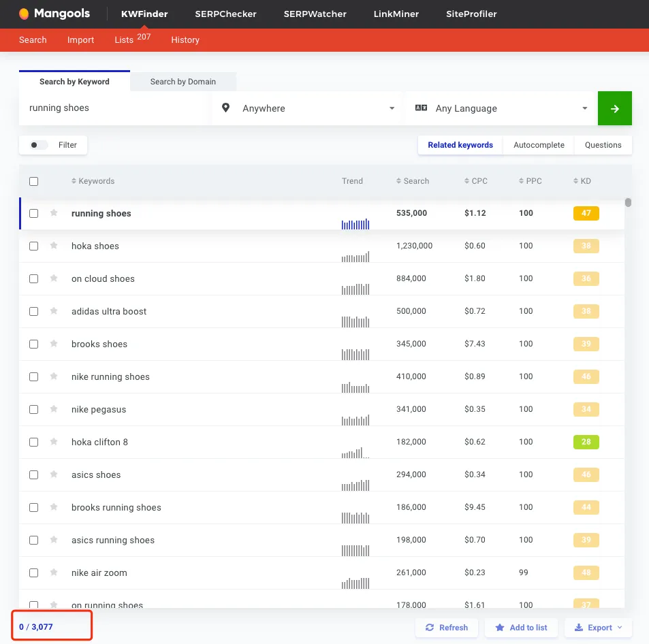This screenshot has height=644, width=649.
Task: Check the asics shoes row checkbox
Action: [33, 474]
